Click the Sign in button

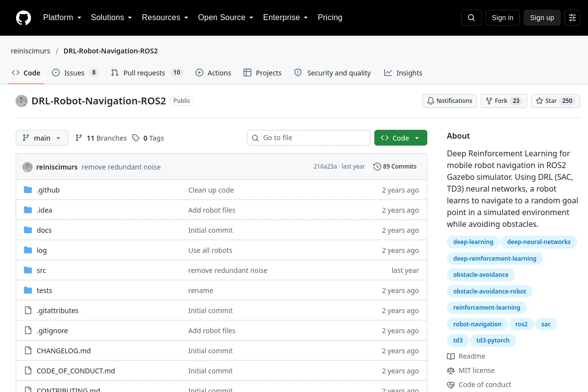502,18
